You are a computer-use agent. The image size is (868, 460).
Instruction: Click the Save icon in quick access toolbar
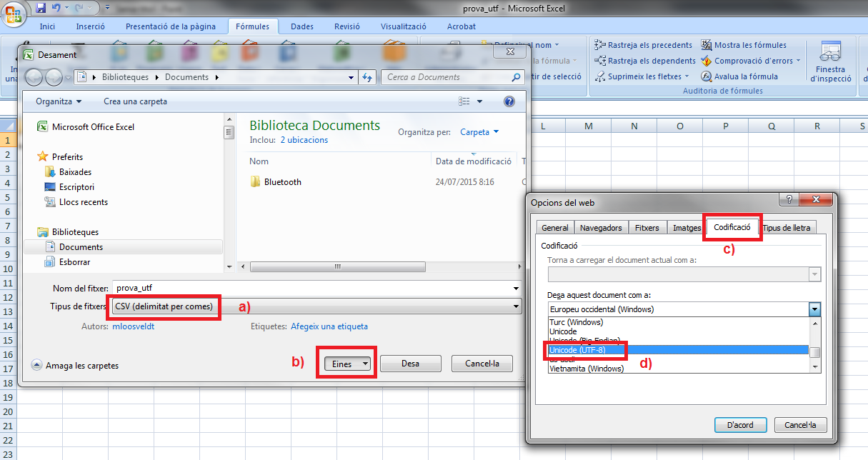click(41, 9)
